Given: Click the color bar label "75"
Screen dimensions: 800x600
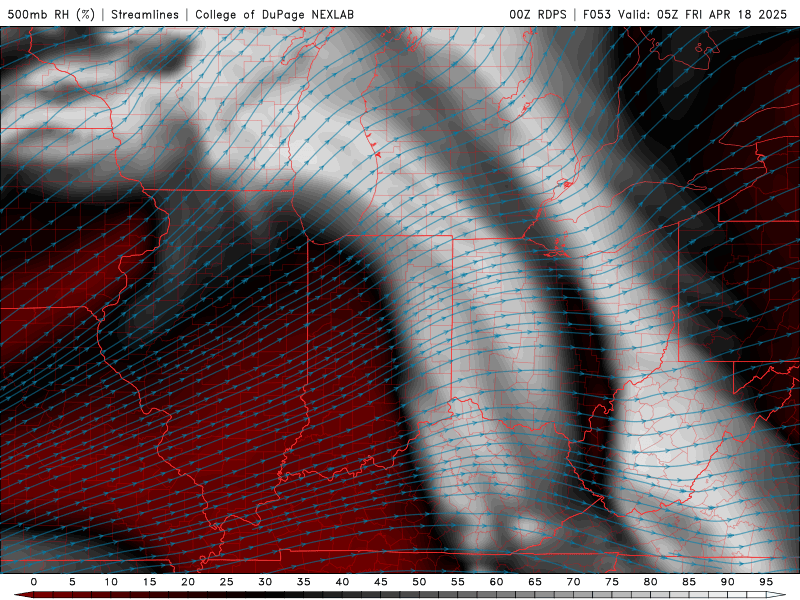Looking at the screenshot, I should click(x=612, y=582).
